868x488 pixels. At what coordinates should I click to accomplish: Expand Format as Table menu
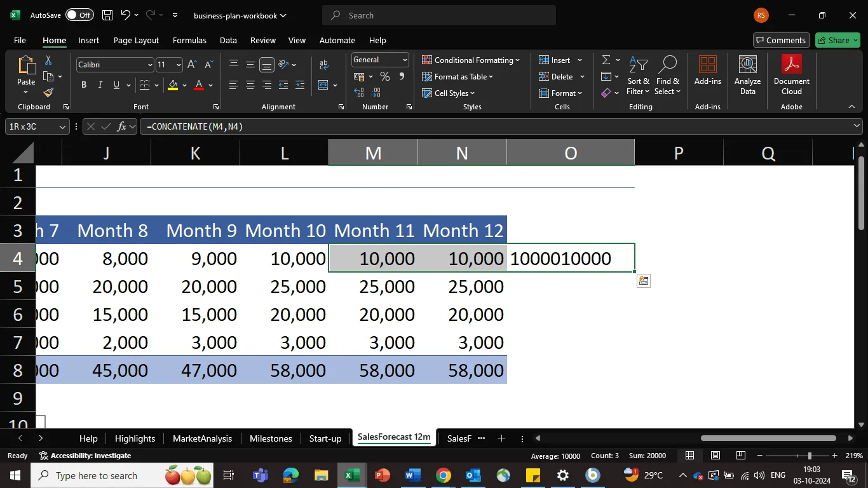pos(458,77)
